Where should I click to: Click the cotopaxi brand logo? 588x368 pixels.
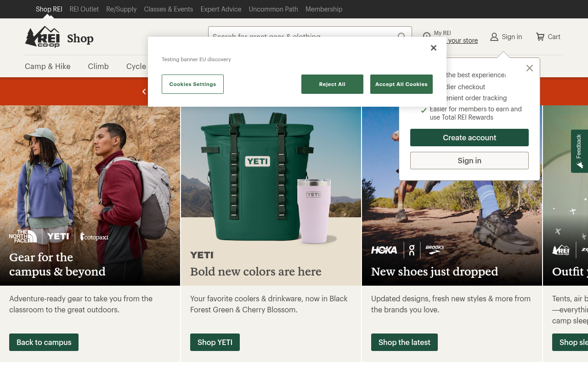click(x=94, y=236)
